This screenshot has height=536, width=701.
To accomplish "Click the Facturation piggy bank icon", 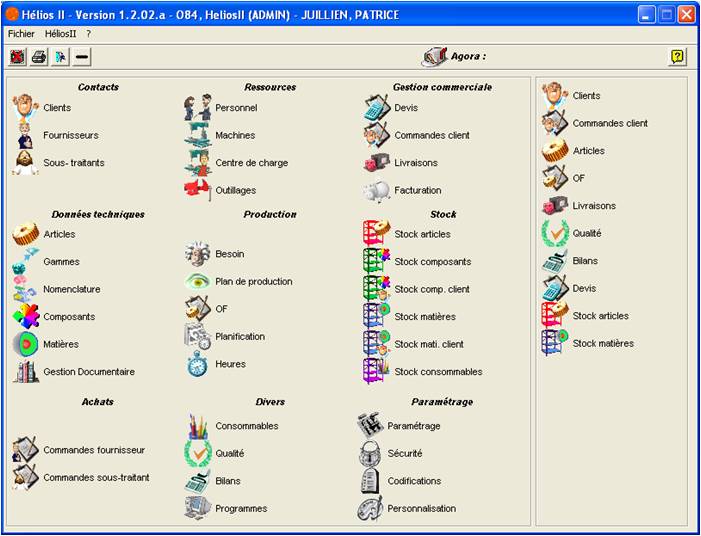I will [376, 191].
